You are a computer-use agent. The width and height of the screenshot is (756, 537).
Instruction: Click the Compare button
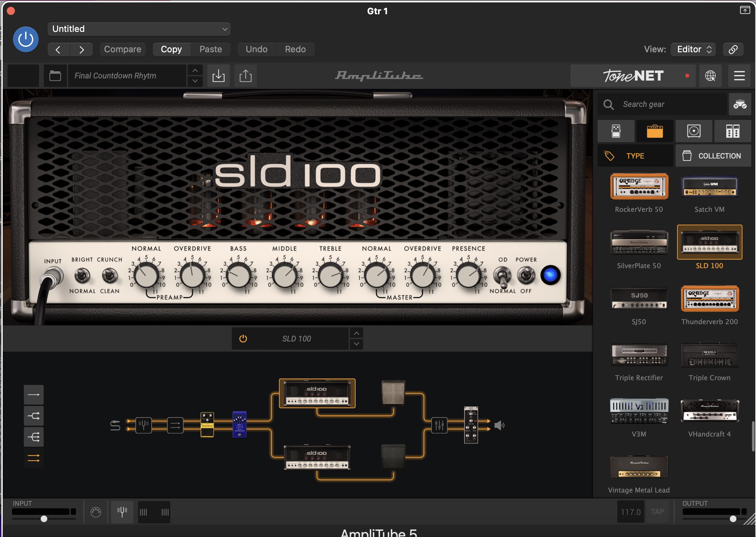click(122, 50)
